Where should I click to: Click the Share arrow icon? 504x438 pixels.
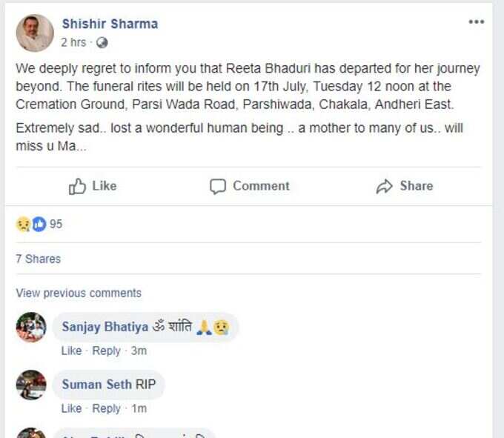pos(384,186)
